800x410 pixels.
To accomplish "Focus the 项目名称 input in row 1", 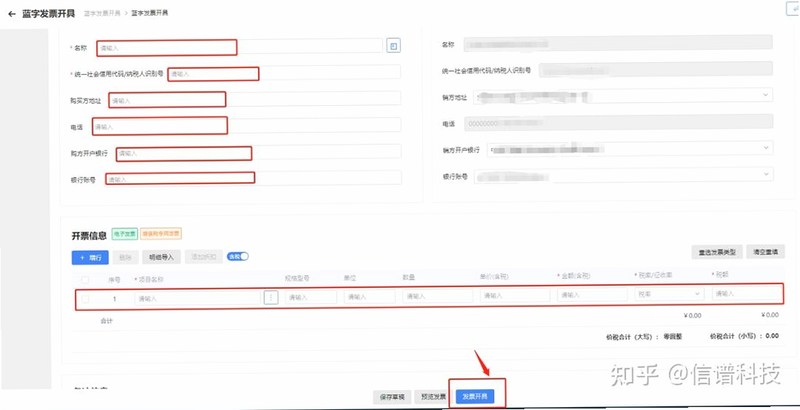I will (198, 298).
